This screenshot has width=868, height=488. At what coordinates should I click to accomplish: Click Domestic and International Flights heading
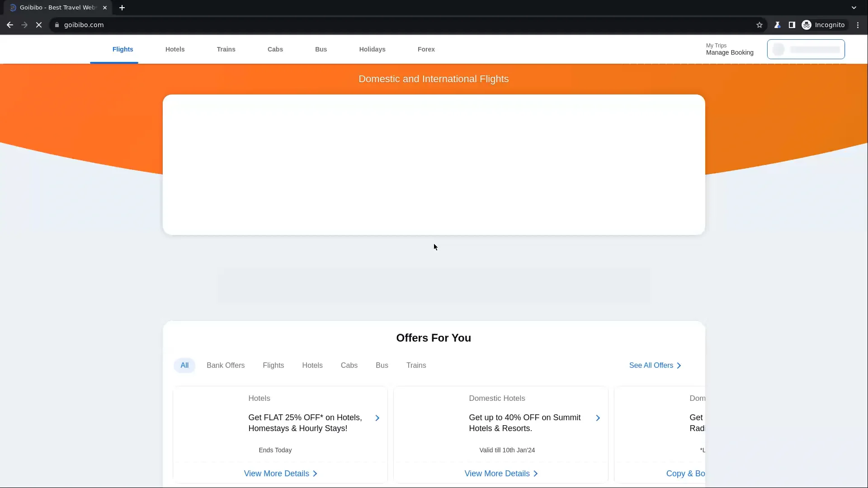[x=434, y=79]
